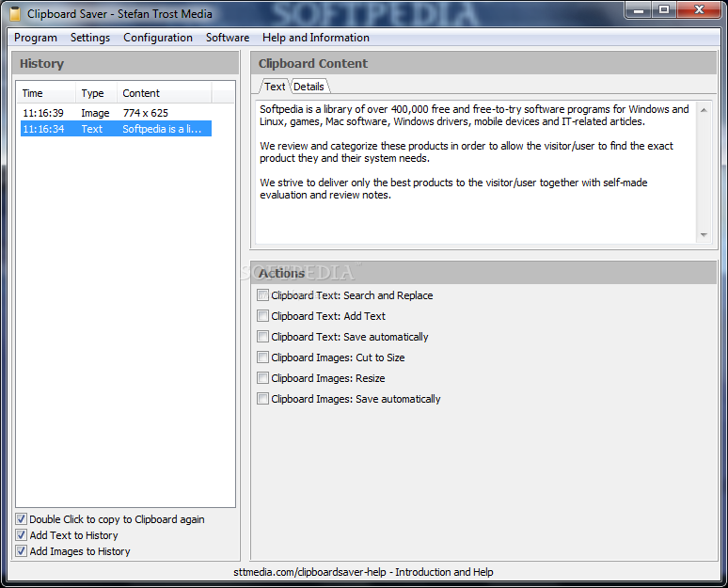
Task: Click inside the clipboard content text area
Action: pos(476,172)
